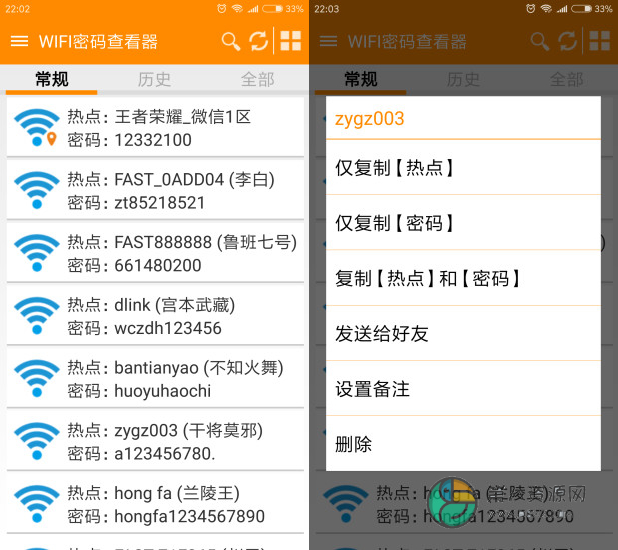Tap alarm clock icon in left status bar
Image resolution: width=618 pixels, height=550 pixels.
point(222,8)
